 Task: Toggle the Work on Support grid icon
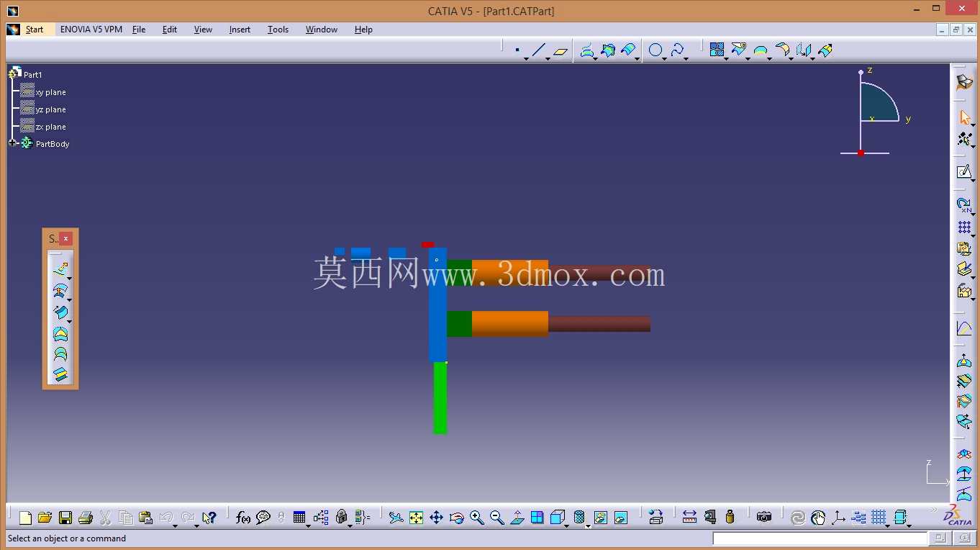pos(879,517)
